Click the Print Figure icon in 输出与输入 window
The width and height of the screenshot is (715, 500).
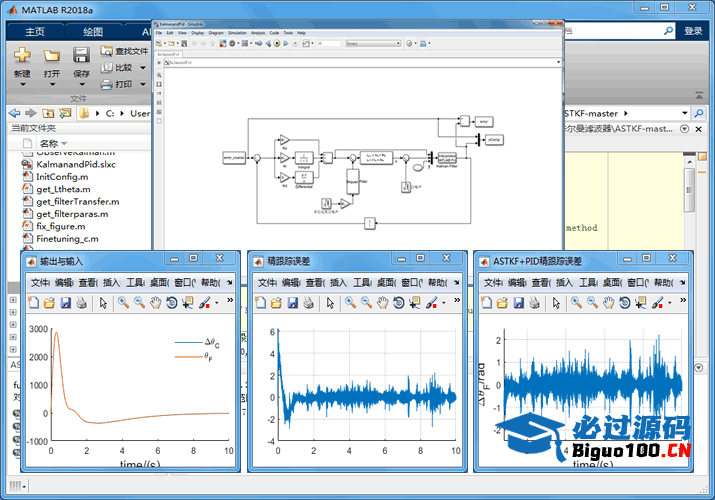[82, 303]
